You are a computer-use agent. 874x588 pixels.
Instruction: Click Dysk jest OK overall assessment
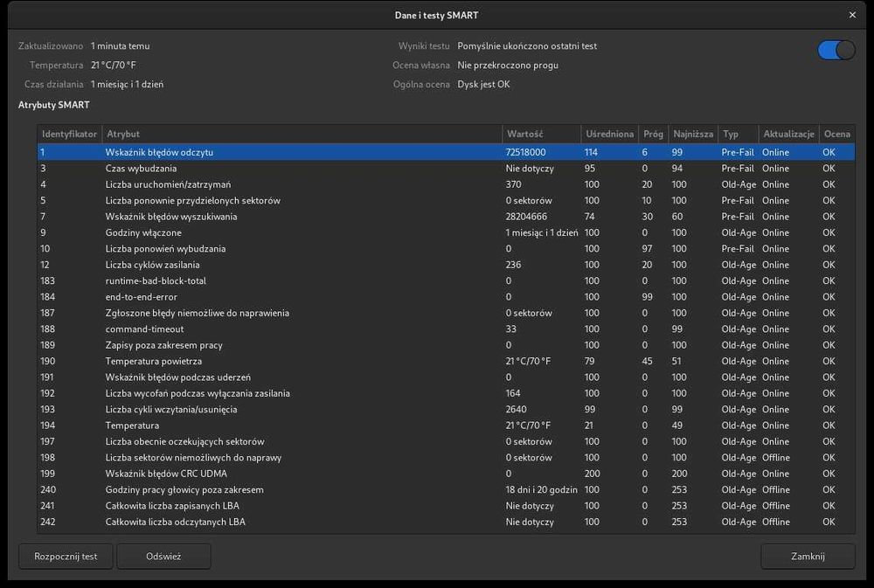coord(483,84)
